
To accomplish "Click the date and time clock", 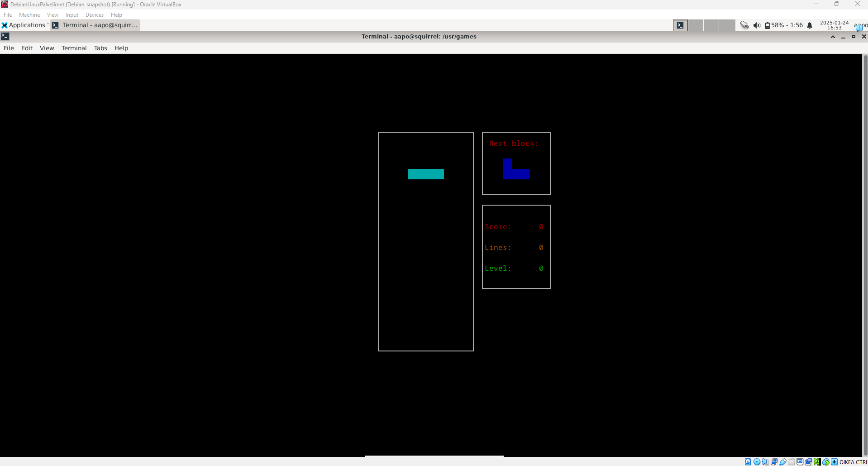I will tap(834, 25).
